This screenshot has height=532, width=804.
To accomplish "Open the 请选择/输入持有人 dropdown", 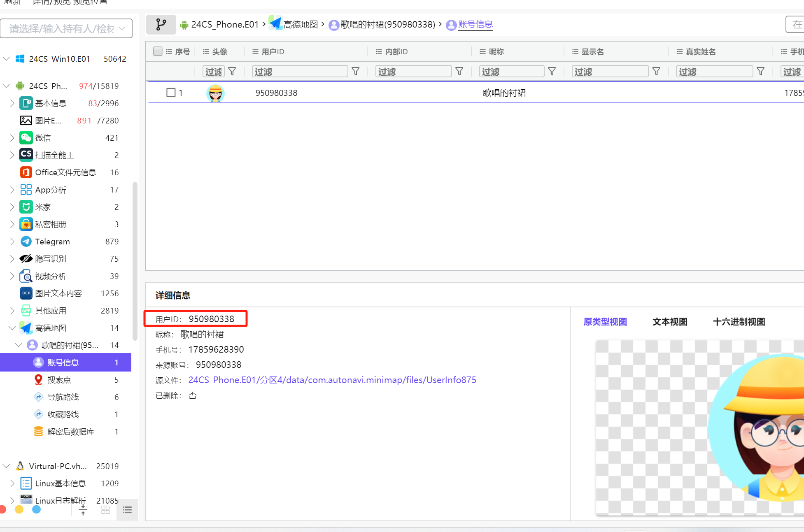I will coord(66,29).
